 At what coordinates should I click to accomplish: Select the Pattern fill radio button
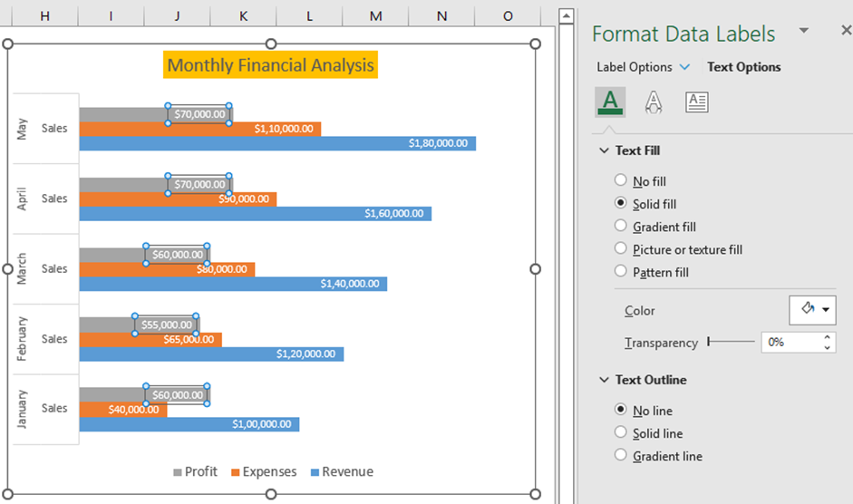click(620, 271)
